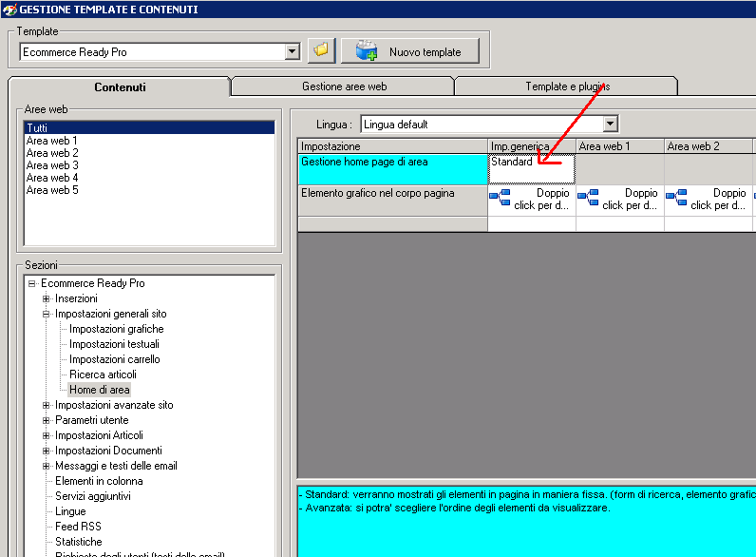Select Ricerca articoli tree item

click(x=104, y=375)
